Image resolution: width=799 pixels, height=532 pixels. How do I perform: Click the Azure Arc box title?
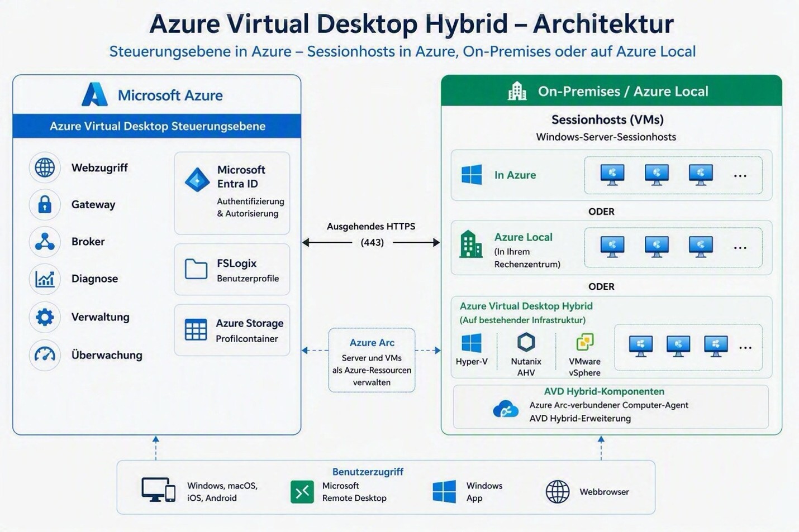[x=372, y=343]
